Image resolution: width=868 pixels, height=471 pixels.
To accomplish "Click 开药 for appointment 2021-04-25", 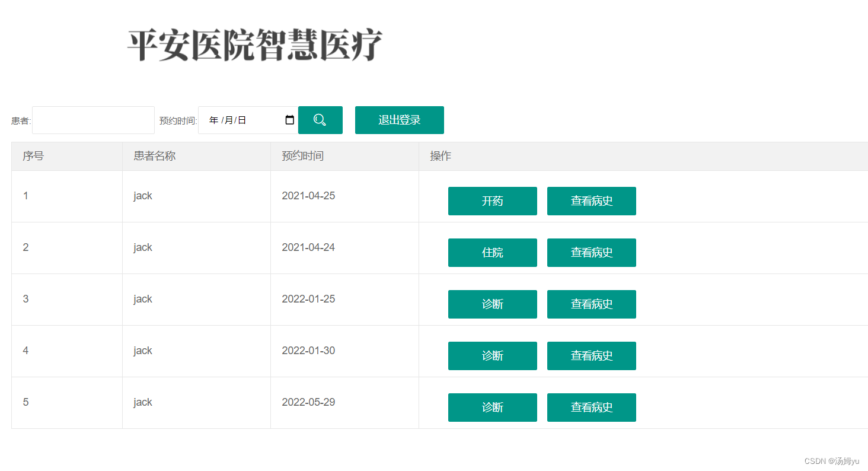I will pyautogui.click(x=493, y=201).
